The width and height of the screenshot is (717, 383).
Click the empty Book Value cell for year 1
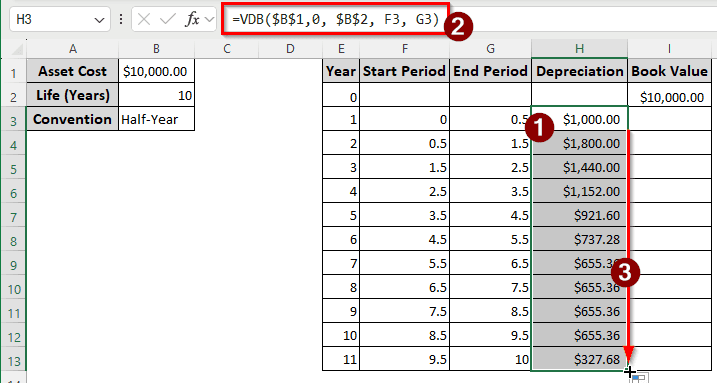pos(669,119)
